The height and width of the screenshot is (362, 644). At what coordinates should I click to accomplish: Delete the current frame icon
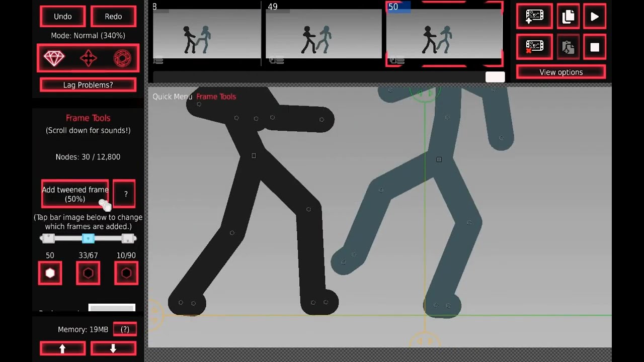534,47
